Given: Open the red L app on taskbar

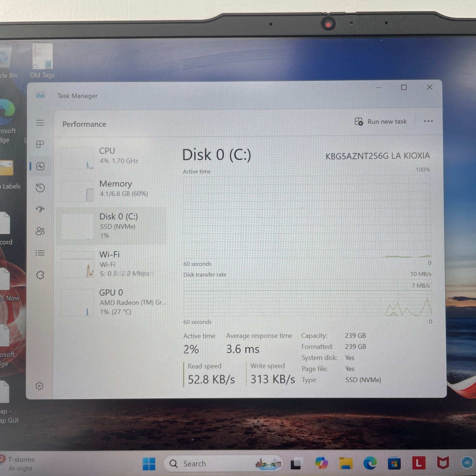Looking at the screenshot, I should point(419,463).
